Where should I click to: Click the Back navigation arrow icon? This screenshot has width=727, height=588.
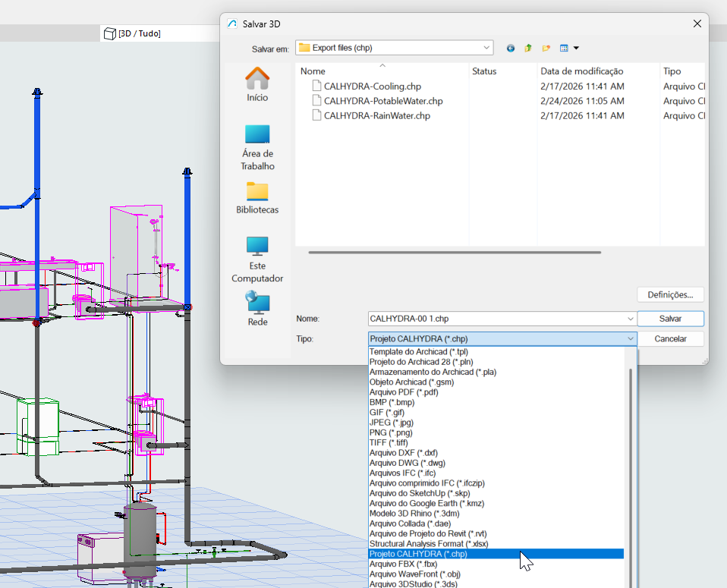(510, 48)
